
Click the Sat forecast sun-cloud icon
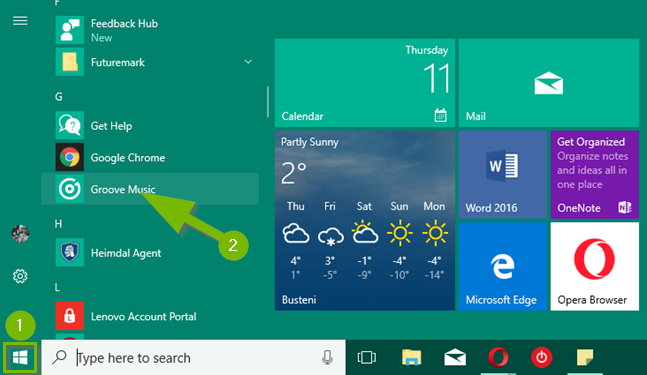tap(365, 232)
